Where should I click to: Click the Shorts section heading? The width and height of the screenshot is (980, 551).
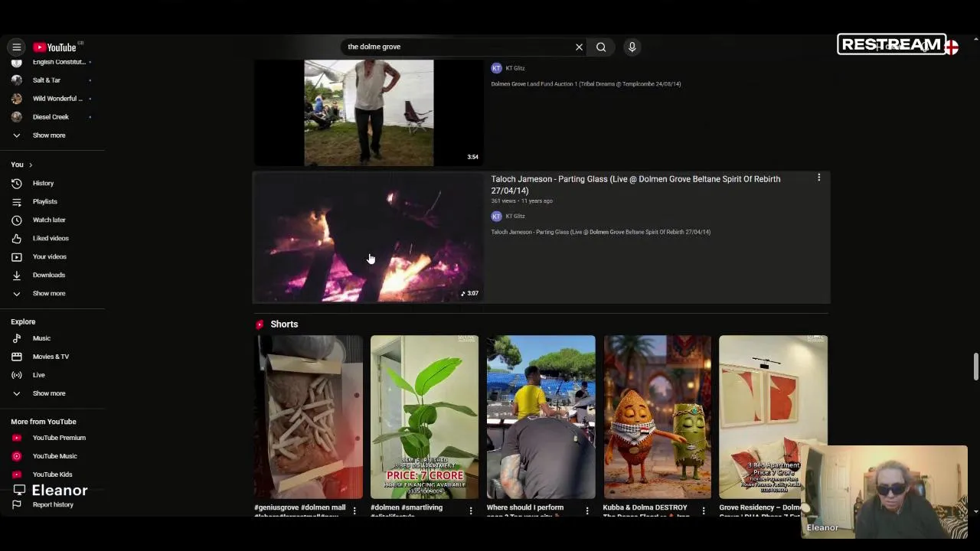[284, 324]
